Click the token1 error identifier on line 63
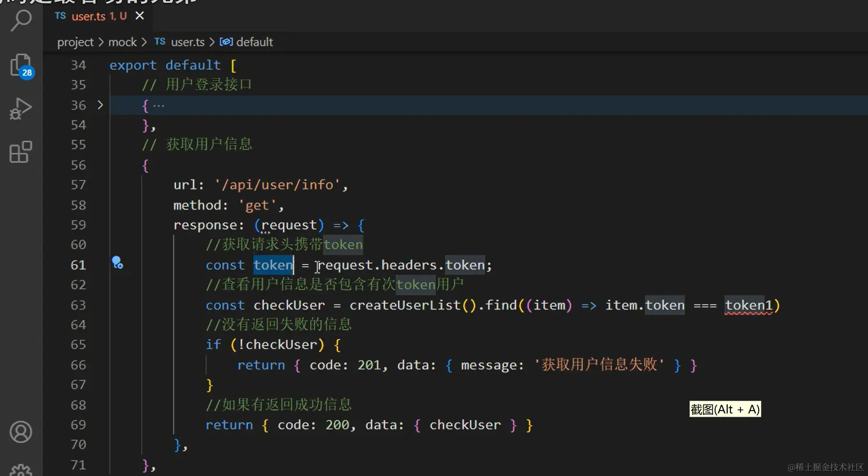 point(749,305)
